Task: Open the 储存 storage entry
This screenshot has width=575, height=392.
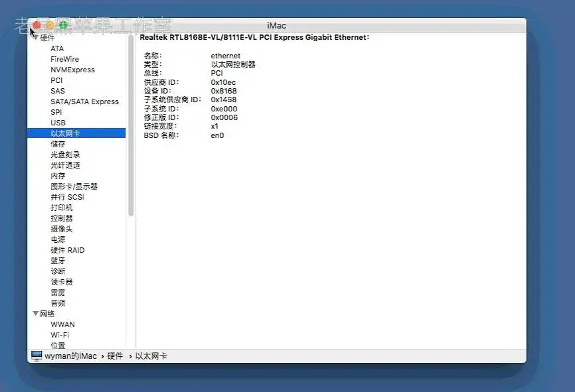Action: 58,144
